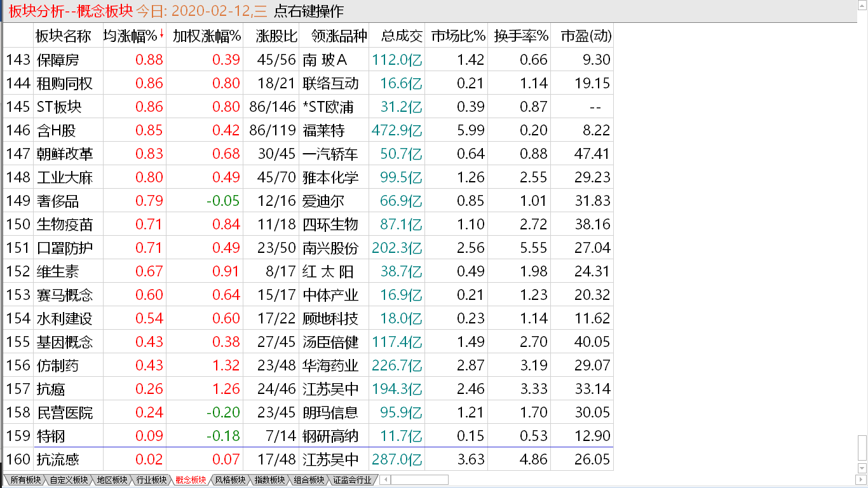Click leading stock 中体产业

pyautogui.click(x=330, y=295)
